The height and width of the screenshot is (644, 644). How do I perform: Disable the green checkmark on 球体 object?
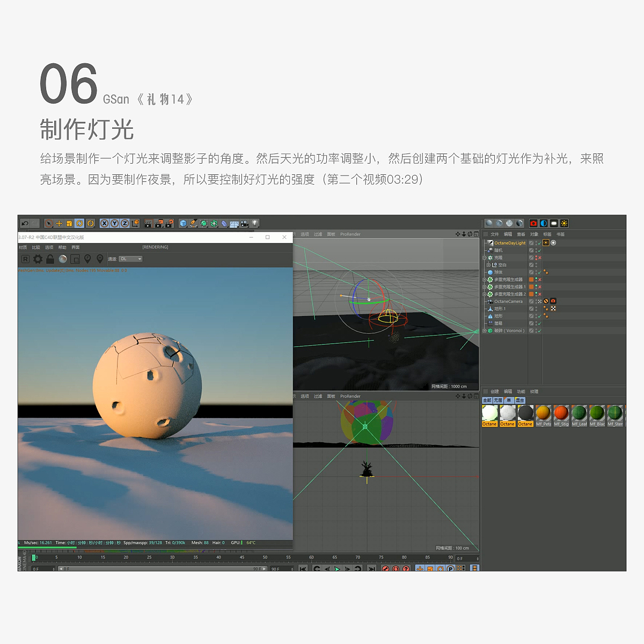539,272
